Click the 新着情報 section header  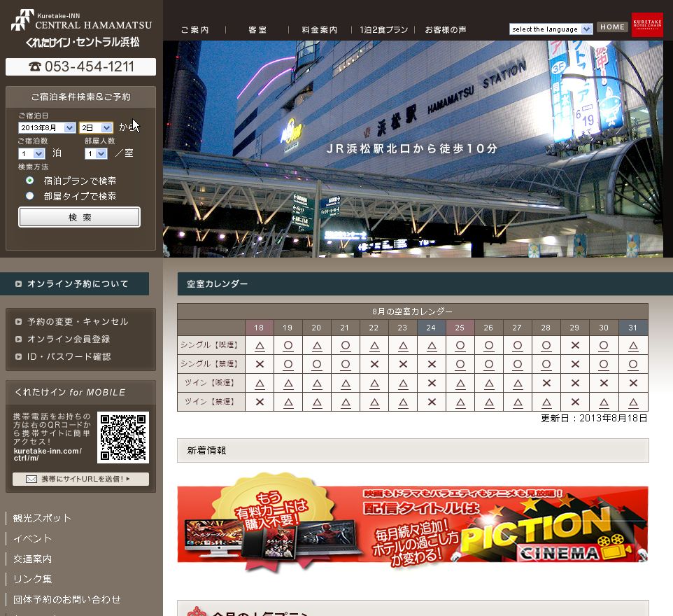pyautogui.click(x=413, y=450)
